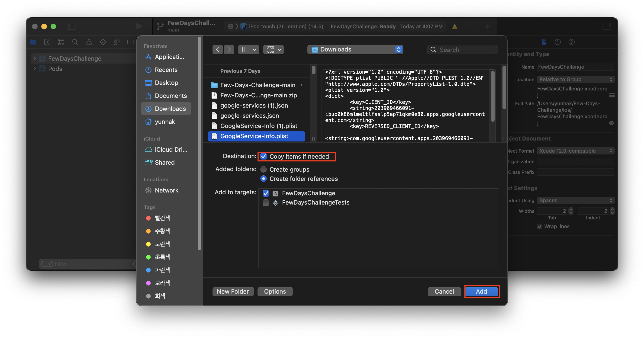Open the column view mode selector
Image resolution: width=644 pixels, height=340 pixels.
[248, 49]
